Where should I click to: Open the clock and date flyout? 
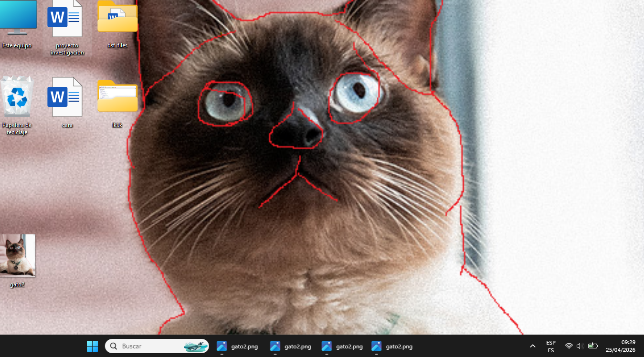[620, 346]
